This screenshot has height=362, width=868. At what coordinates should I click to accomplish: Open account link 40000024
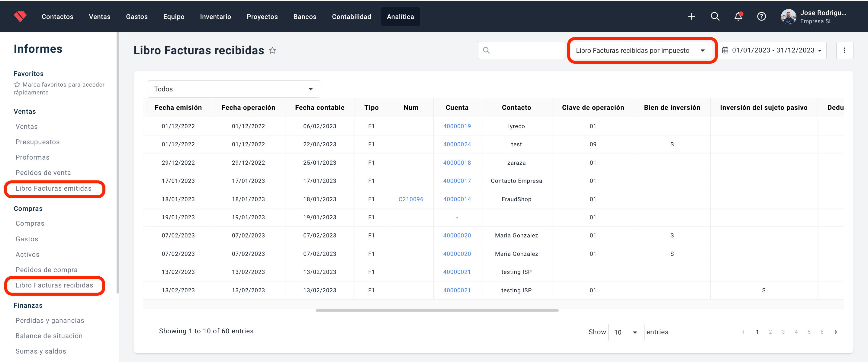tap(457, 144)
